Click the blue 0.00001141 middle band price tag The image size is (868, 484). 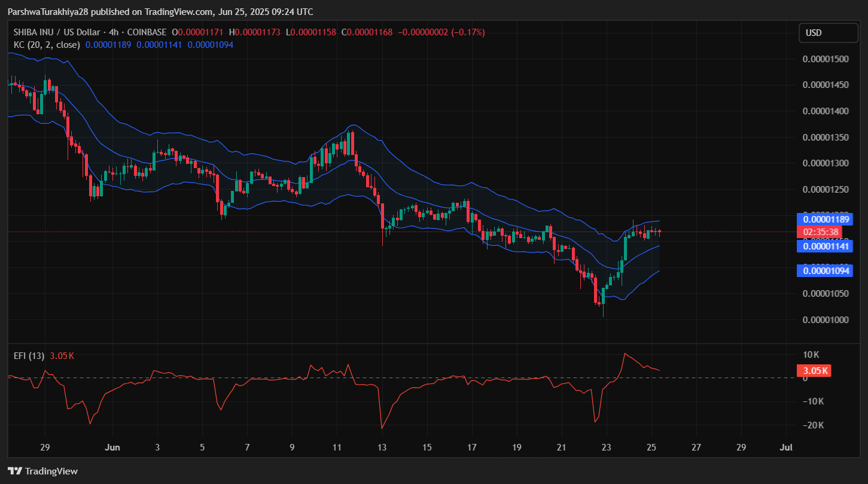(826, 246)
